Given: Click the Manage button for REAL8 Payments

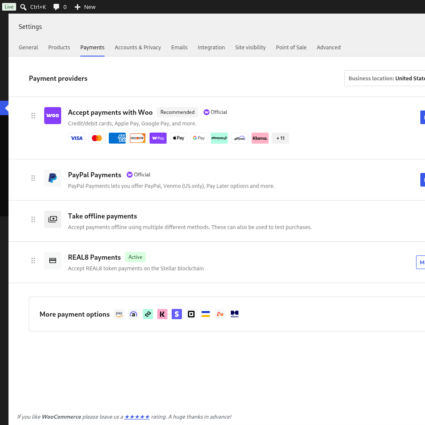Looking at the screenshot, I should pyautogui.click(x=420, y=262).
